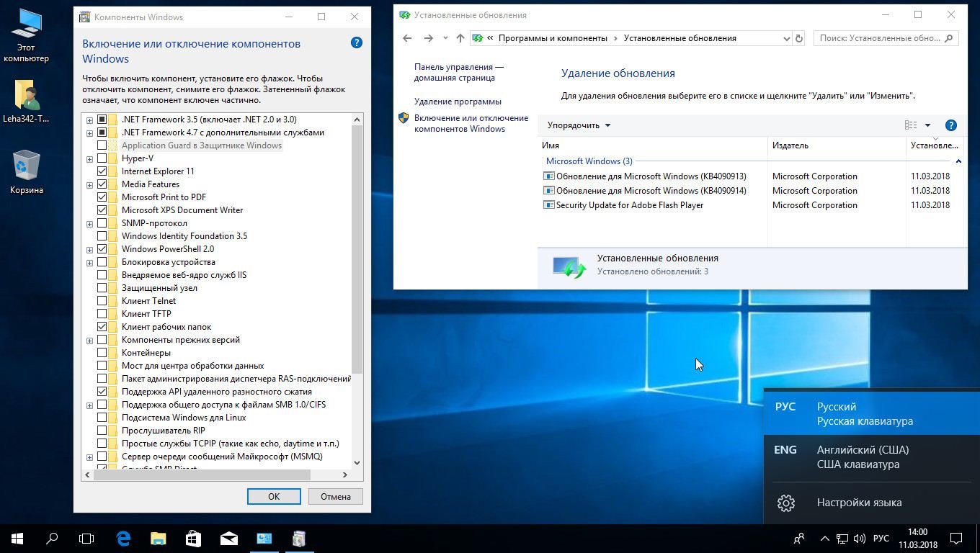Click OK in Windows Features dialog
This screenshot has height=553, width=980.
pos(274,496)
